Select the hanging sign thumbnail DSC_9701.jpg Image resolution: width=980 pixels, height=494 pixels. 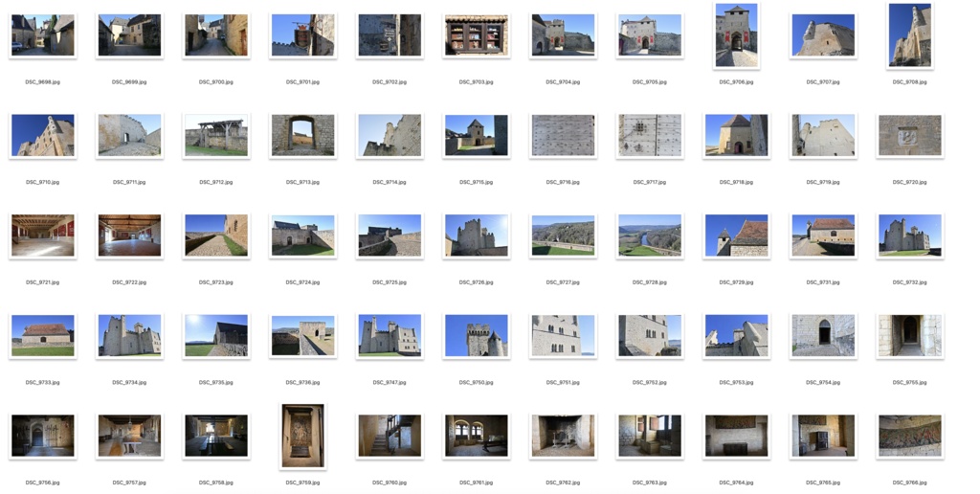(303, 35)
